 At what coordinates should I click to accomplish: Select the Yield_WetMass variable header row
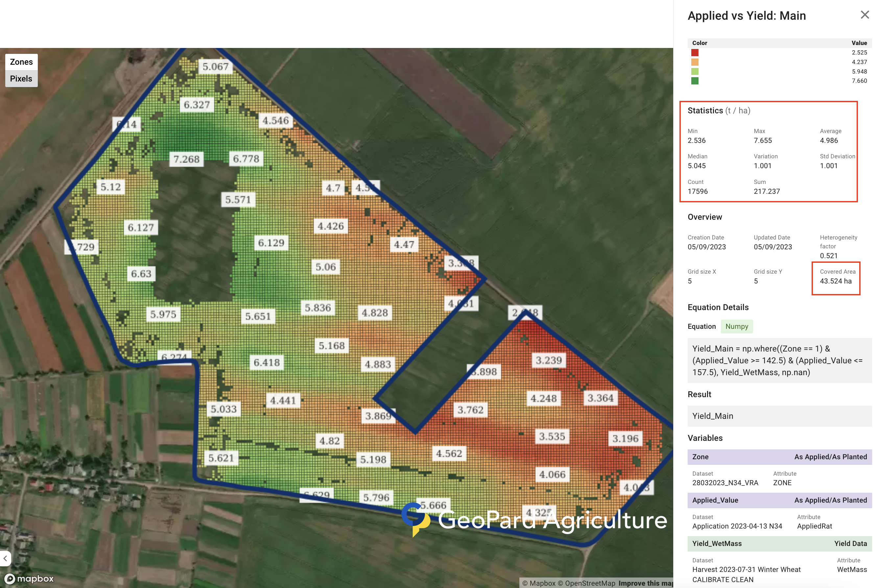(x=779, y=543)
